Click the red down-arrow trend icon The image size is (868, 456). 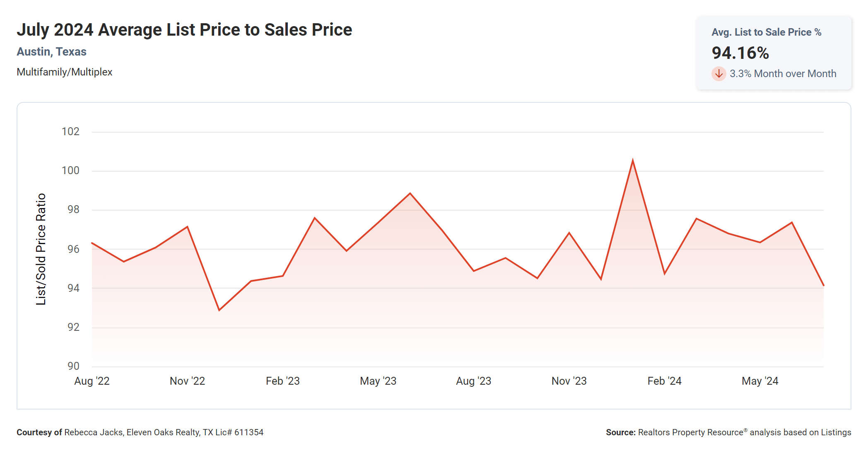coord(719,74)
